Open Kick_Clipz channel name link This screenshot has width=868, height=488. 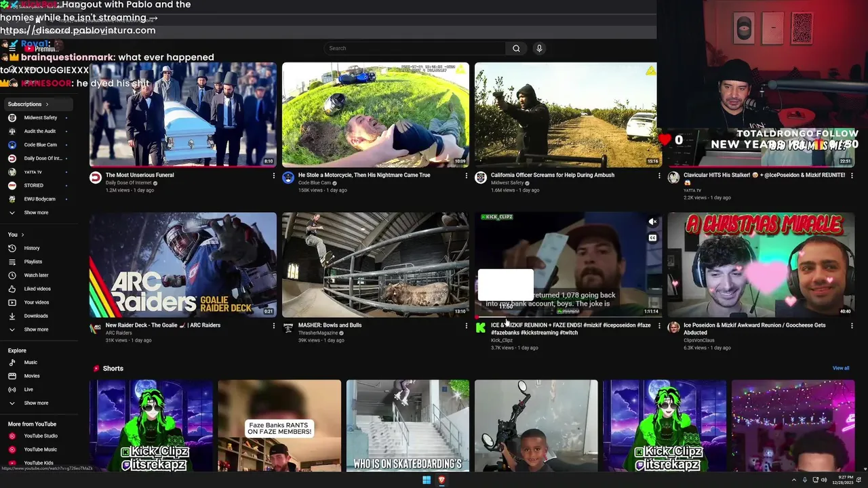(x=502, y=340)
